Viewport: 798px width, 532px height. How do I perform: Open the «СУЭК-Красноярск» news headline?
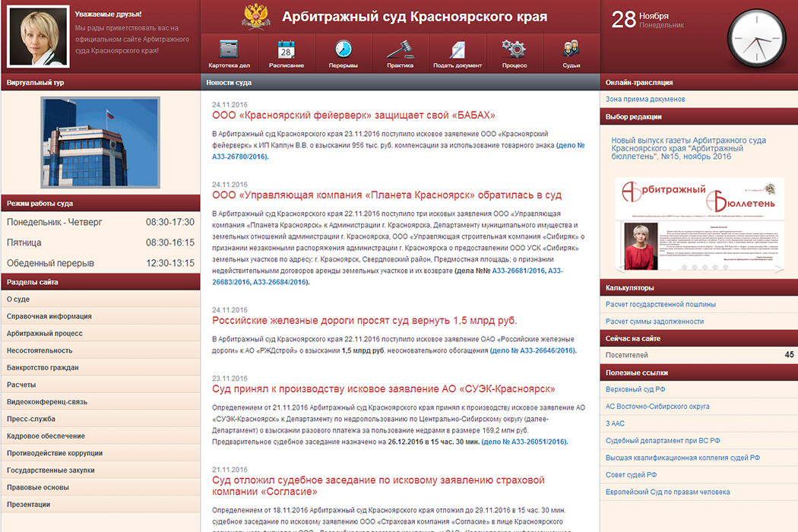pyautogui.click(x=384, y=389)
